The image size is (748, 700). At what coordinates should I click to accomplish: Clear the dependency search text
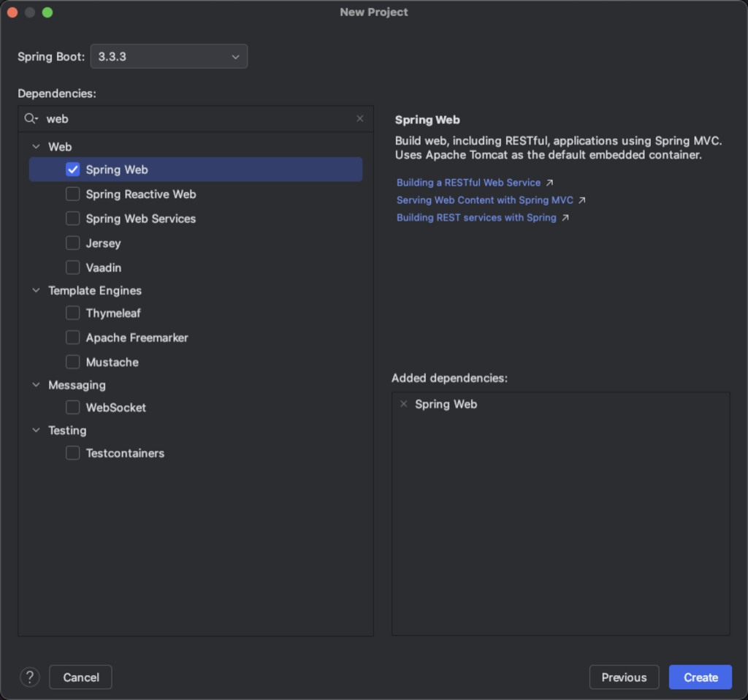click(359, 118)
